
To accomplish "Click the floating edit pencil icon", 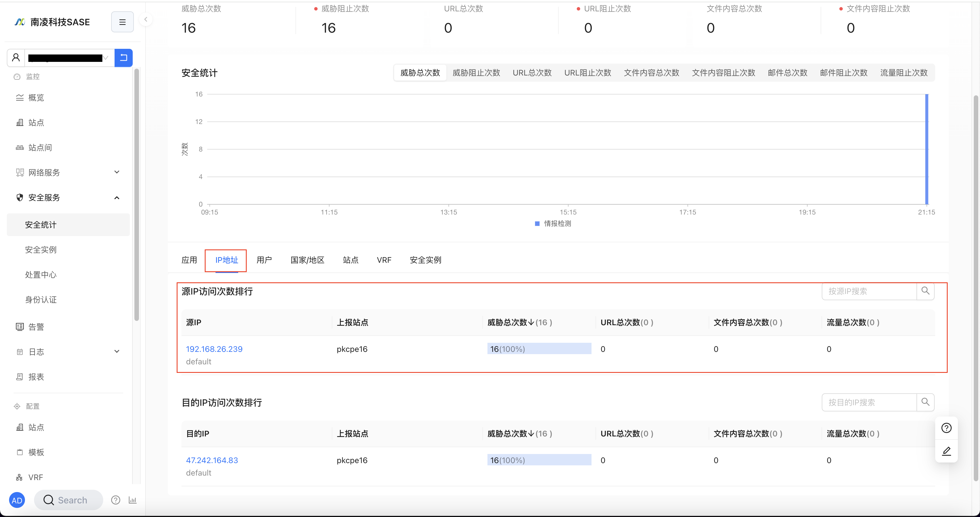I will click(946, 451).
